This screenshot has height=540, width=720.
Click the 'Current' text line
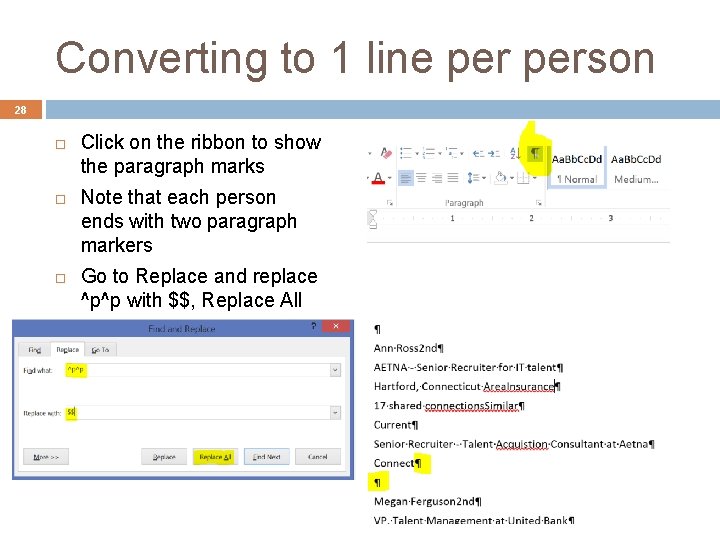pyautogui.click(x=396, y=425)
